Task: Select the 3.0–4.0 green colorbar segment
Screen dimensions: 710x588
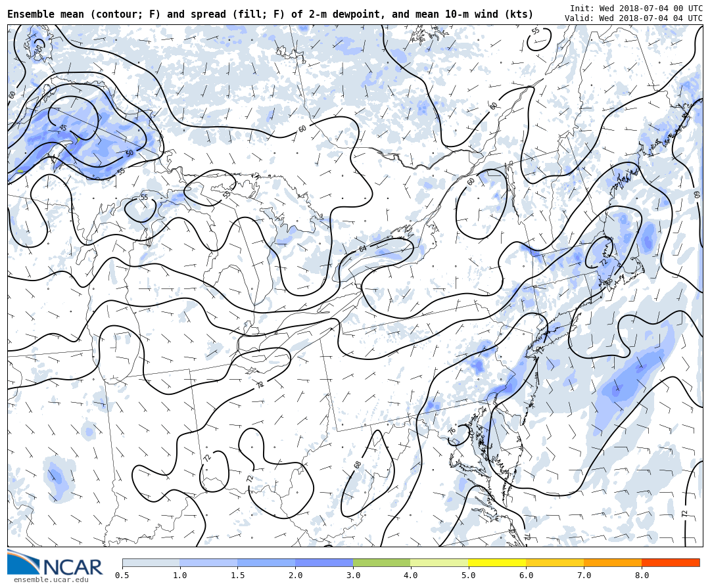Action: pyautogui.click(x=382, y=562)
